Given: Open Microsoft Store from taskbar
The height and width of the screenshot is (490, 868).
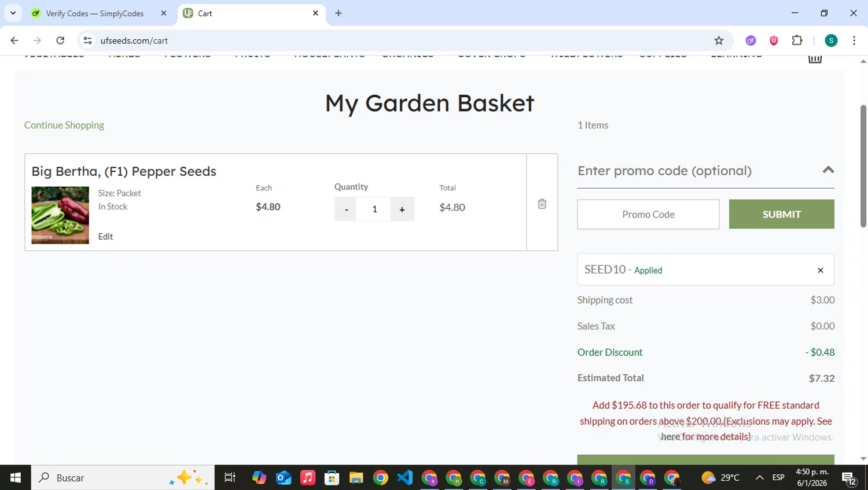Looking at the screenshot, I should click(x=332, y=478).
